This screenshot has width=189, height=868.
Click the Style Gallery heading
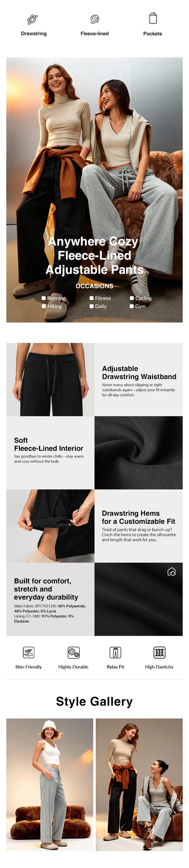(94, 701)
